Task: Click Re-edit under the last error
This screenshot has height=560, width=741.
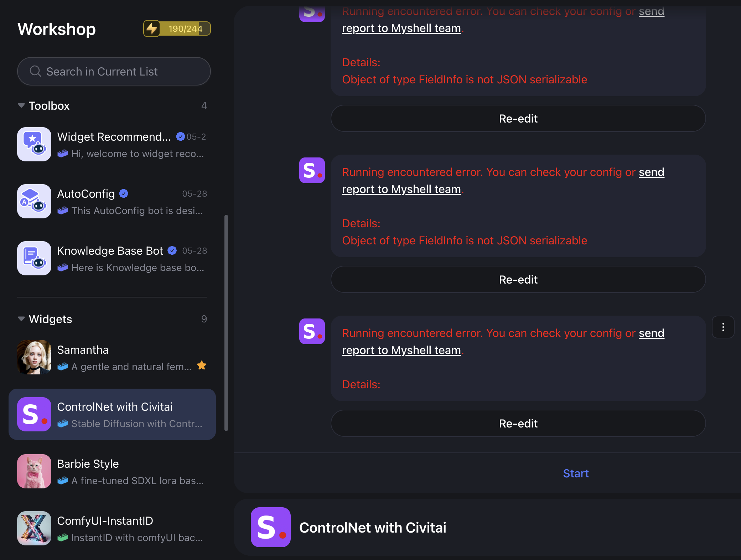Action: (x=518, y=423)
